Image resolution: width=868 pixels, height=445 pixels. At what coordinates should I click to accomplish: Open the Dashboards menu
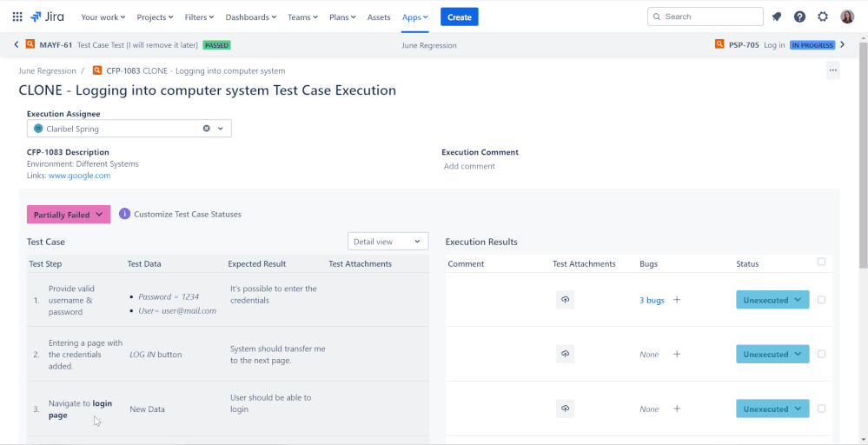click(x=251, y=17)
